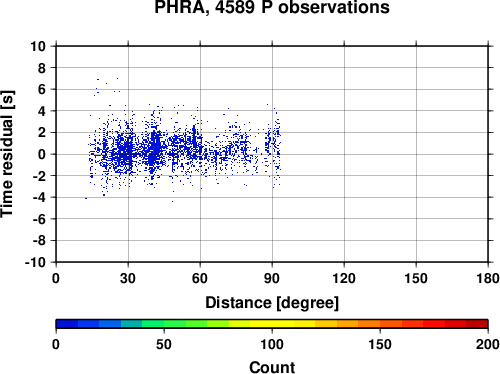Click the y-axis tick label 10
Screen dimensions: 500x374
click(x=38, y=46)
